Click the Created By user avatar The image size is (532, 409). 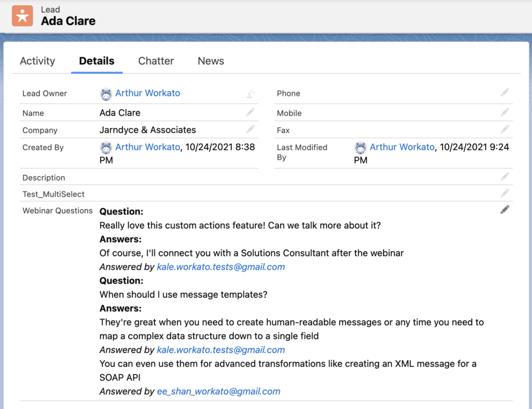106,147
